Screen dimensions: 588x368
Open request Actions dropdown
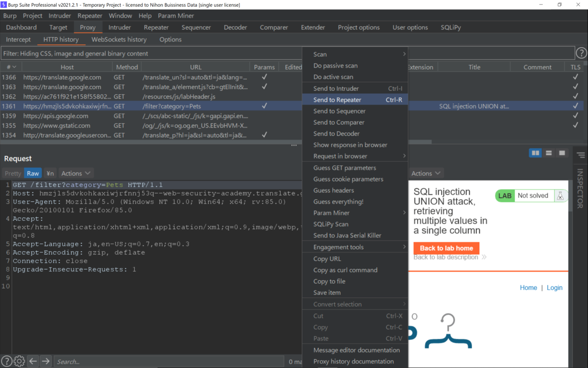coord(76,173)
